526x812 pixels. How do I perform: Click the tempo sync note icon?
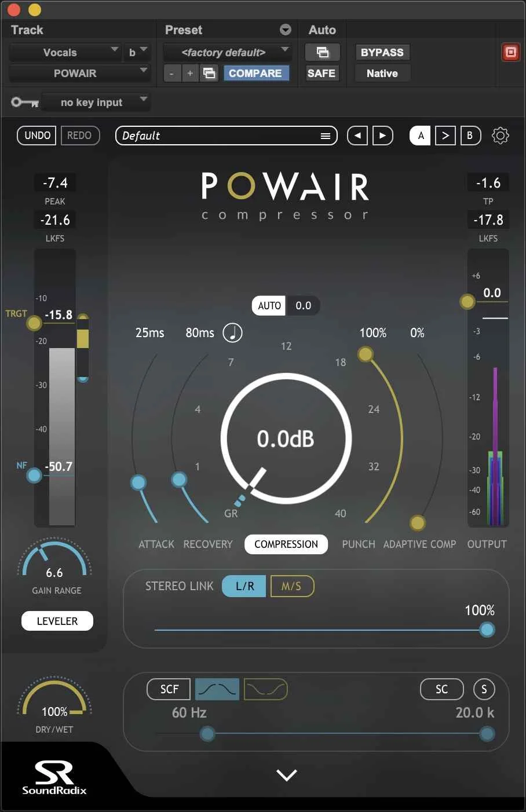pyautogui.click(x=232, y=332)
